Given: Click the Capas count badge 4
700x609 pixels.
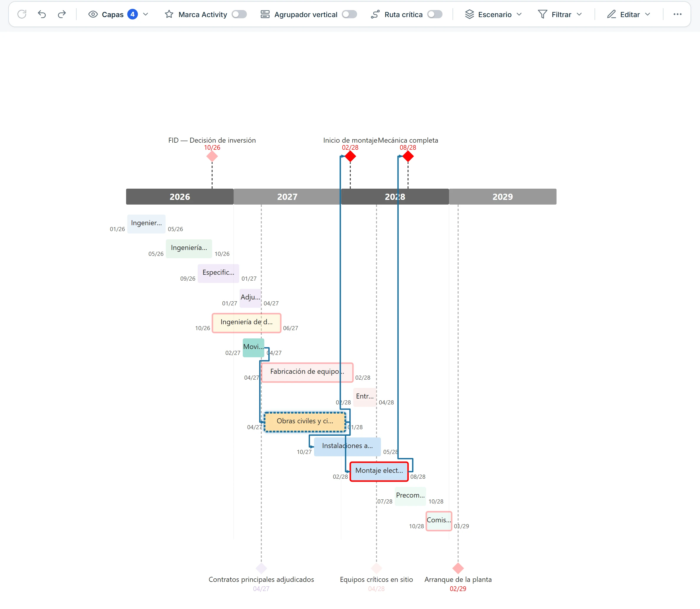Looking at the screenshot, I should coord(133,14).
